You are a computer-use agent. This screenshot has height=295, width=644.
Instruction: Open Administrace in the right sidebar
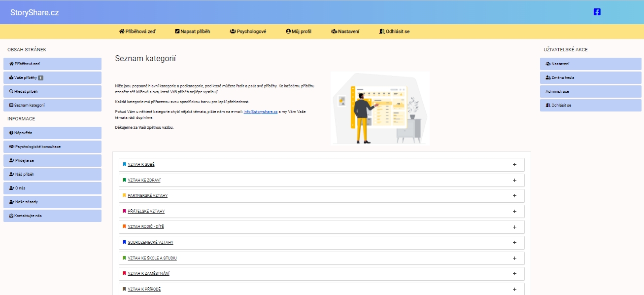tap(557, 91)
